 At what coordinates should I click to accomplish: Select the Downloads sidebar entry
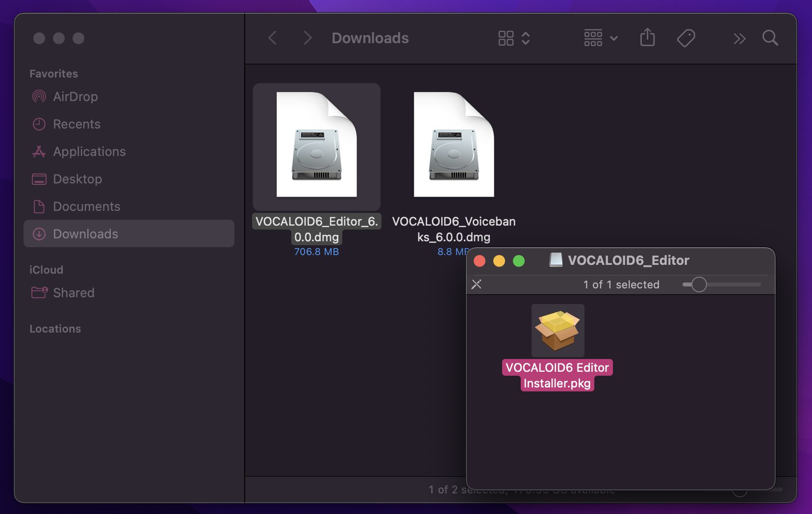pyautogui.click(x=85, y=234)
